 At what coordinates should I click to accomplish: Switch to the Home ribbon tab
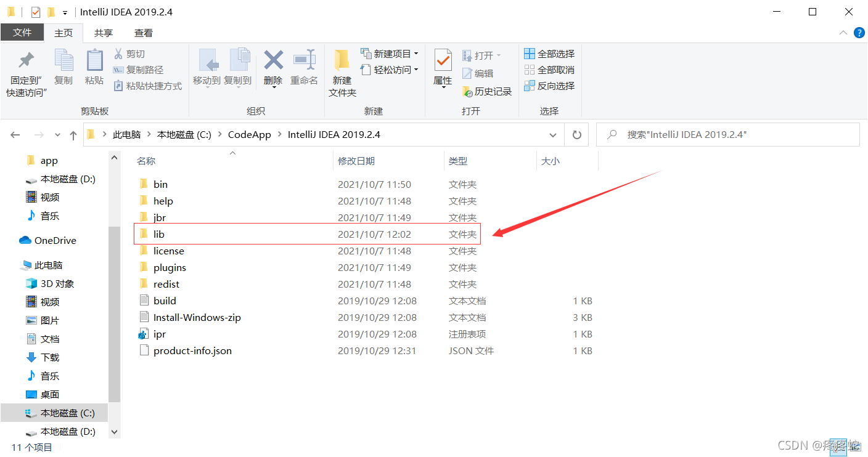tap(63, 33)
